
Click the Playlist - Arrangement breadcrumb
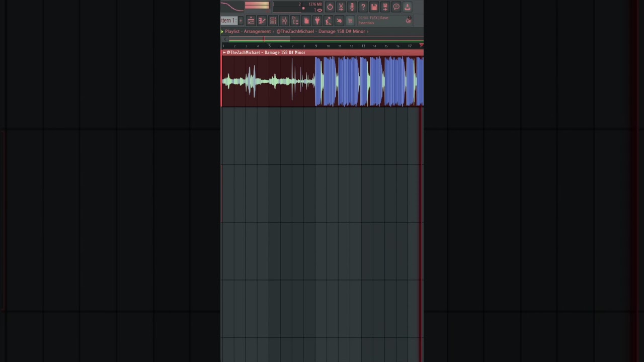click(x=248, y=31)
